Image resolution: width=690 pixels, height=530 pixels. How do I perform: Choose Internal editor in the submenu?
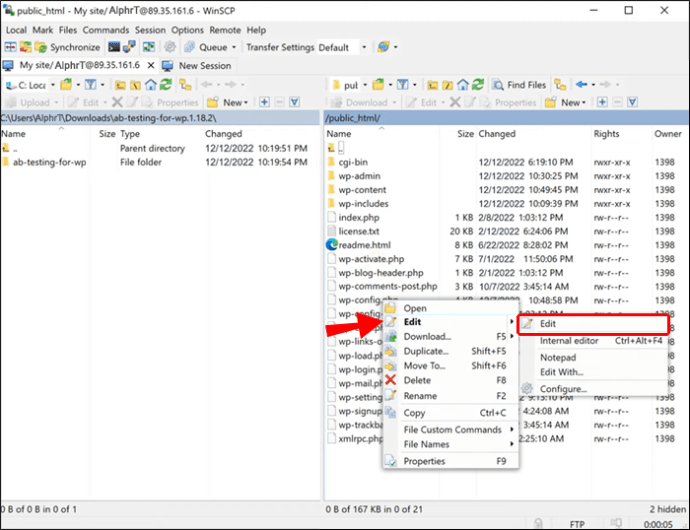tap(593, 341)
